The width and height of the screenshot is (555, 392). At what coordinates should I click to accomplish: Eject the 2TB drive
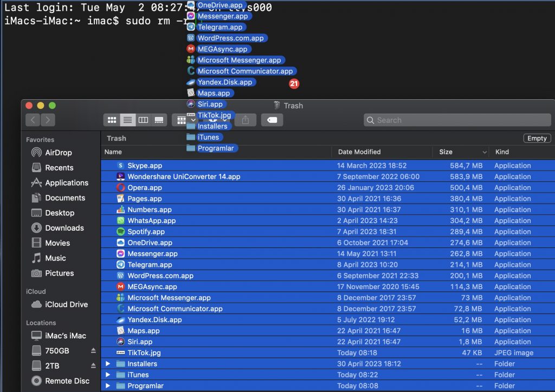[93, 366]
